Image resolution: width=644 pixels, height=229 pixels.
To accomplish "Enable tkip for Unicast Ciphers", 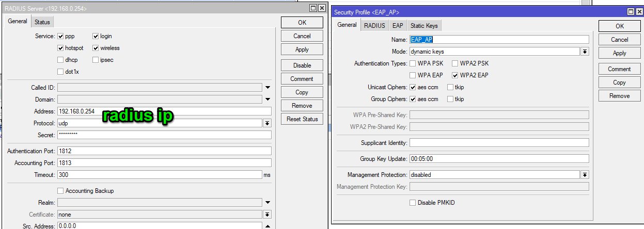I will [450, 87].
